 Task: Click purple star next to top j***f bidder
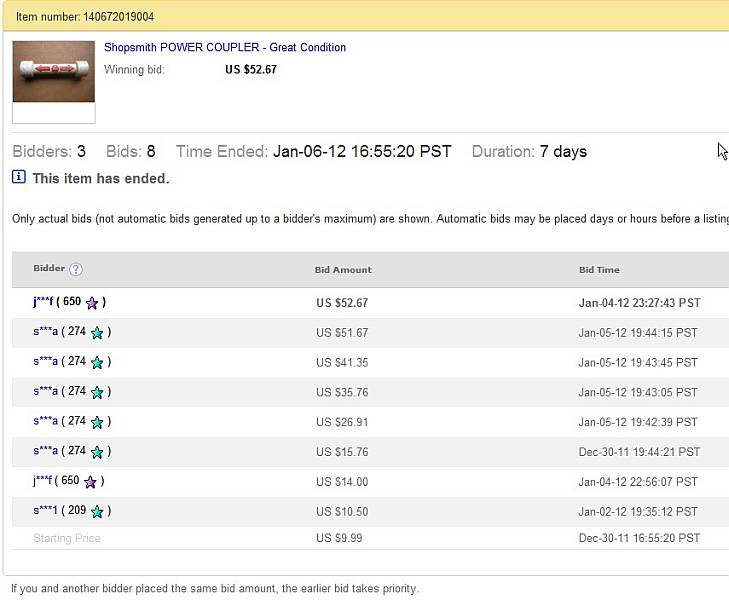92,303
